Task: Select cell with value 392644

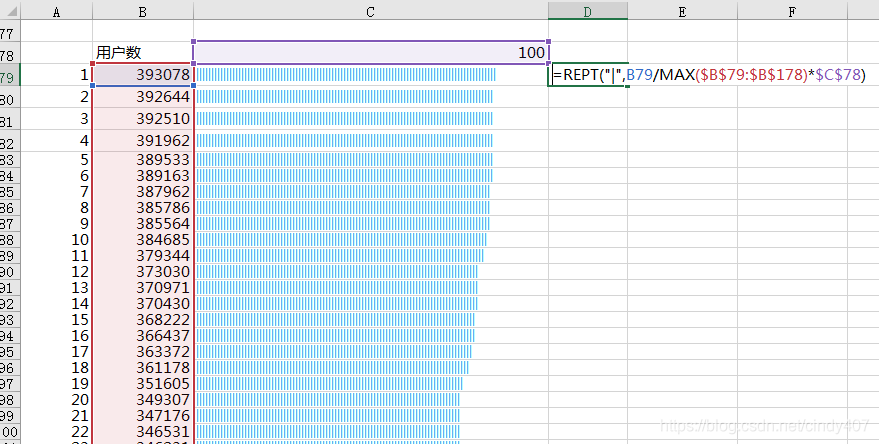Action: pos(143,97)
